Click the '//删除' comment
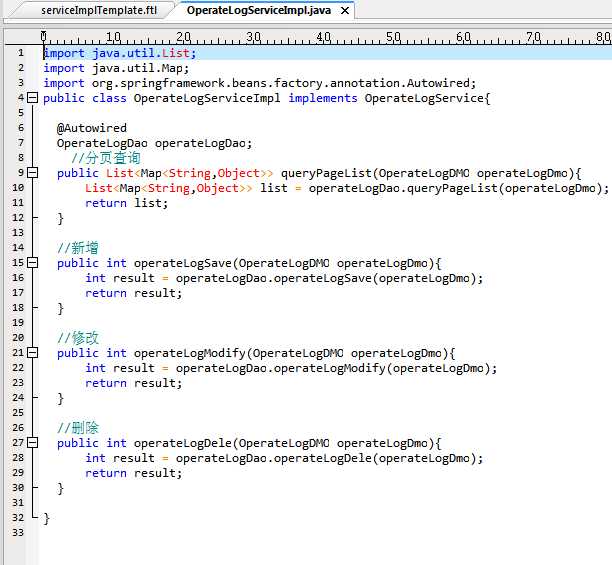612x565 pixels. click(78, 428)
